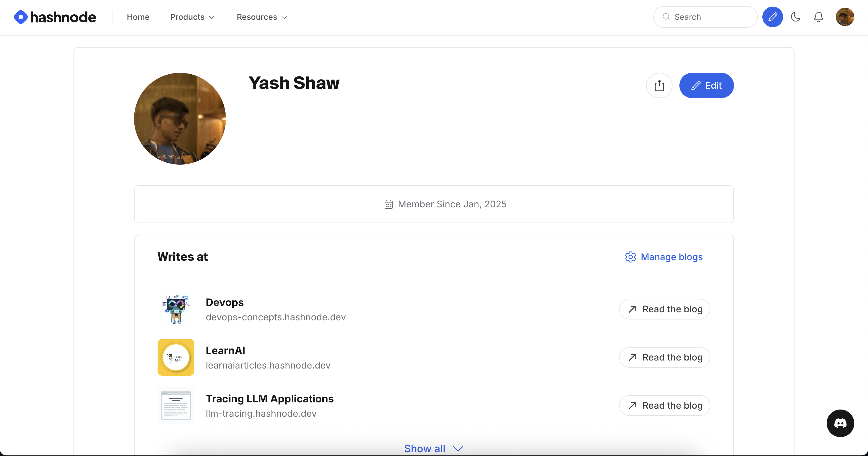Click the LearnAI blog logo

pos(176,357)
